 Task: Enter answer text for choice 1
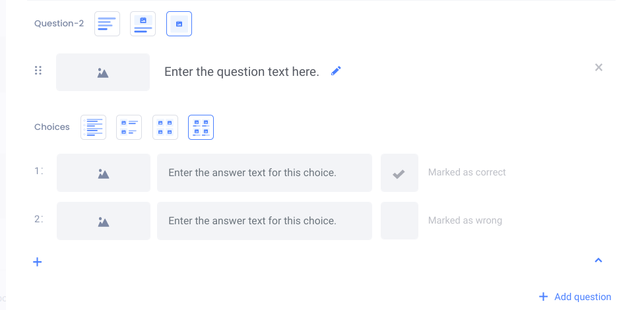click(x=264, y=173)
